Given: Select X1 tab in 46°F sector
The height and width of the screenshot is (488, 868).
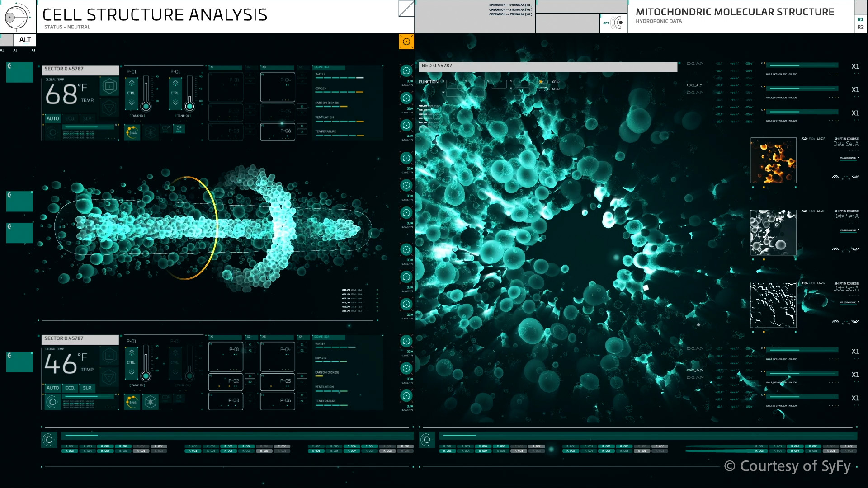Looking at the screenshot, I should [226, 337].
